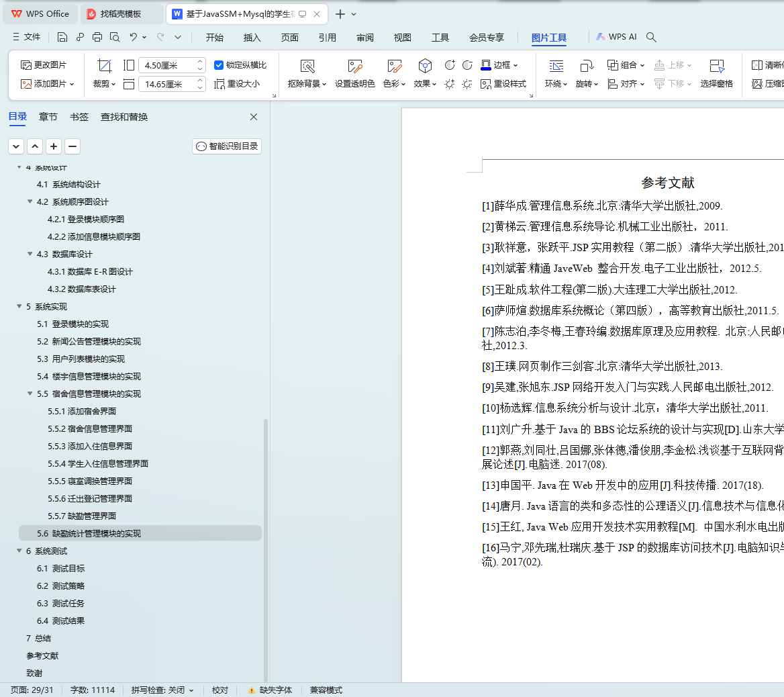Switch to the 插入 (Insert) tab
This screenshot has width=784, height=697.
click(x=252, y=38)
